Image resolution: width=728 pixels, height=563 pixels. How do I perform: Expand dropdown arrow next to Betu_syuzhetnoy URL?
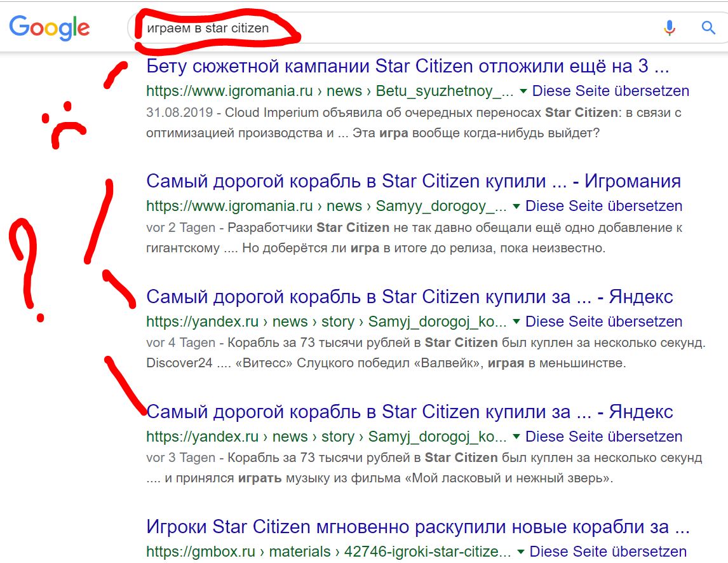tap(523, 91)
